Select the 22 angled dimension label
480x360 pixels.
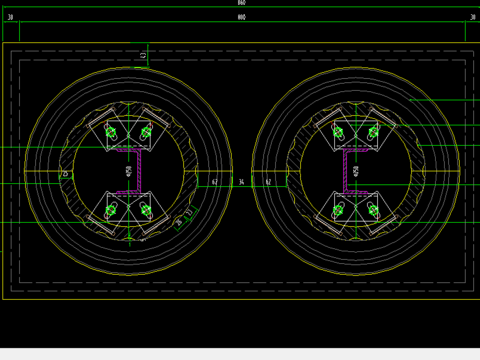click(x=190, y=212)
